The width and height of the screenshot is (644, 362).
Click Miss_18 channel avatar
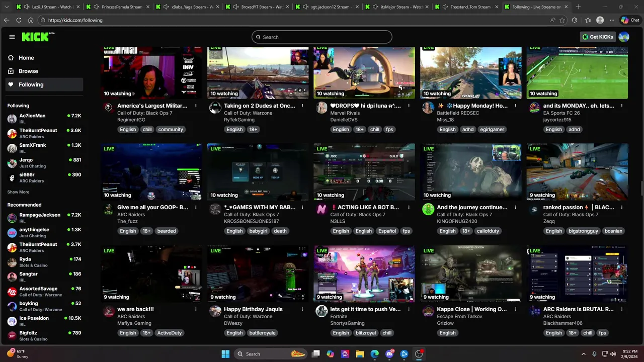coord(428,108)
